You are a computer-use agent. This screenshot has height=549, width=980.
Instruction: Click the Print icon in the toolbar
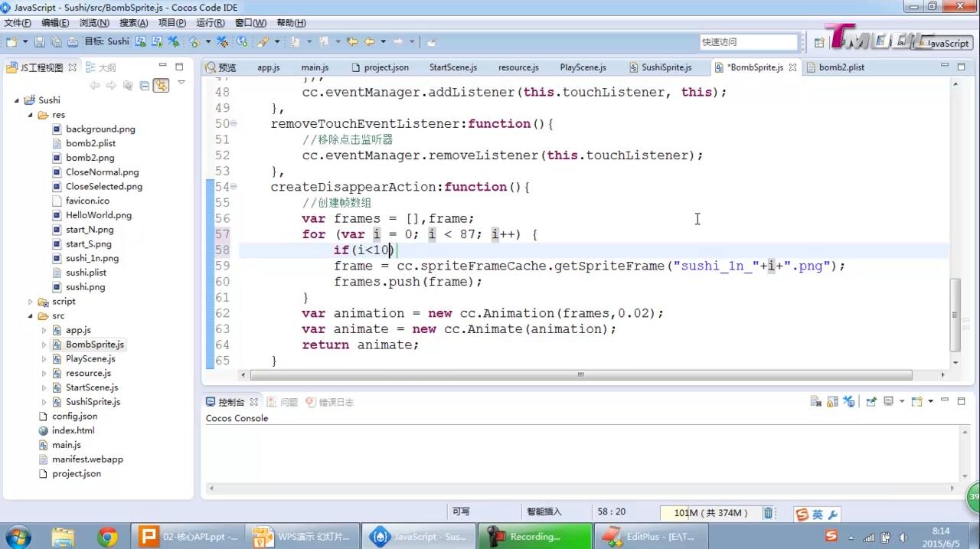[x=73, y=42]
